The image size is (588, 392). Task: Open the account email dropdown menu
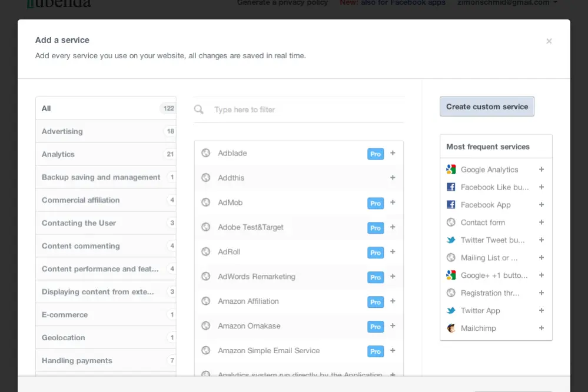click(517, 3)
